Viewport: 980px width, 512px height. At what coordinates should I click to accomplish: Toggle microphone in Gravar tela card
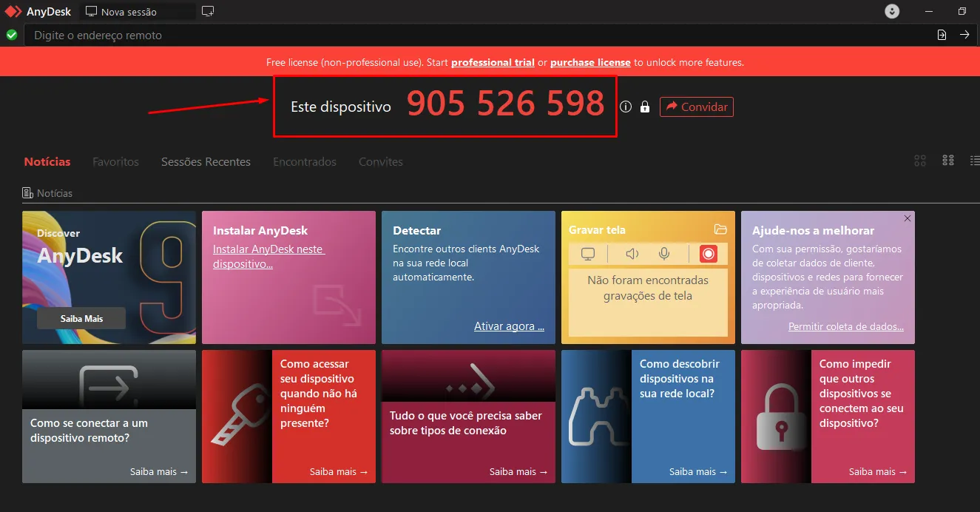pos(664,254)
